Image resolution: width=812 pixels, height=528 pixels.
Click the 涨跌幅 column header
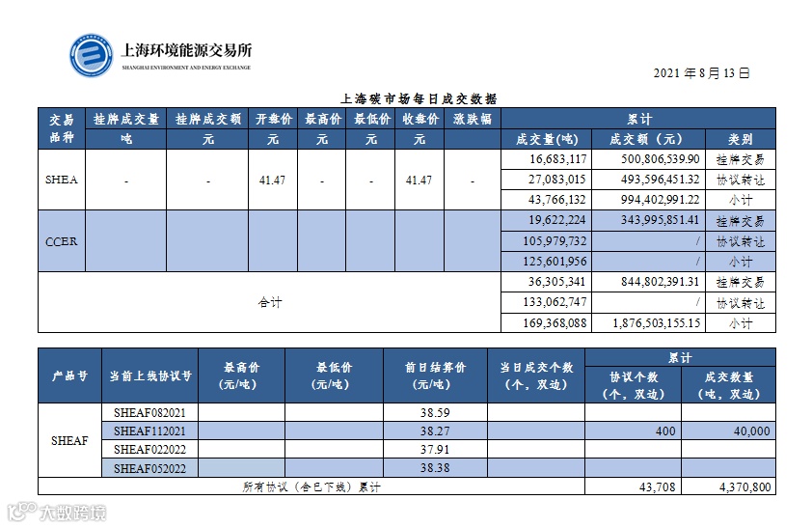473,119
